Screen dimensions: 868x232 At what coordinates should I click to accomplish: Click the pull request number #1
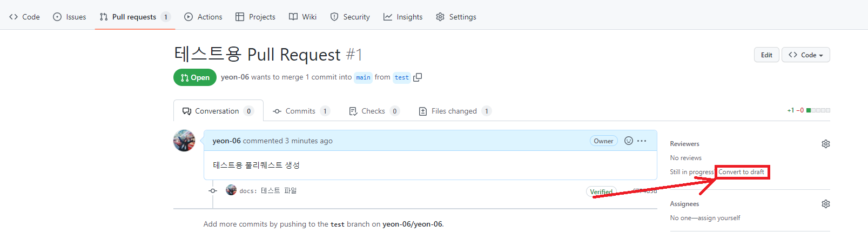tap(354, 55)
